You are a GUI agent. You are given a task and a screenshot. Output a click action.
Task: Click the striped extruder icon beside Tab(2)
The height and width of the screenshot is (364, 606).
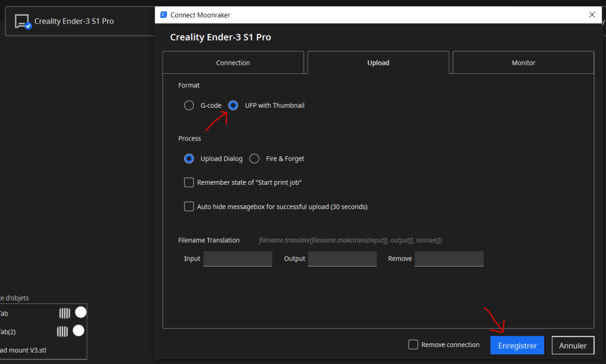coord(62,331)
